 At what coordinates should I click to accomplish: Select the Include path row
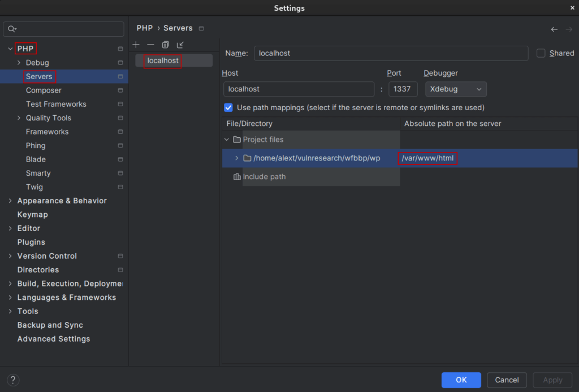[311, 177]
